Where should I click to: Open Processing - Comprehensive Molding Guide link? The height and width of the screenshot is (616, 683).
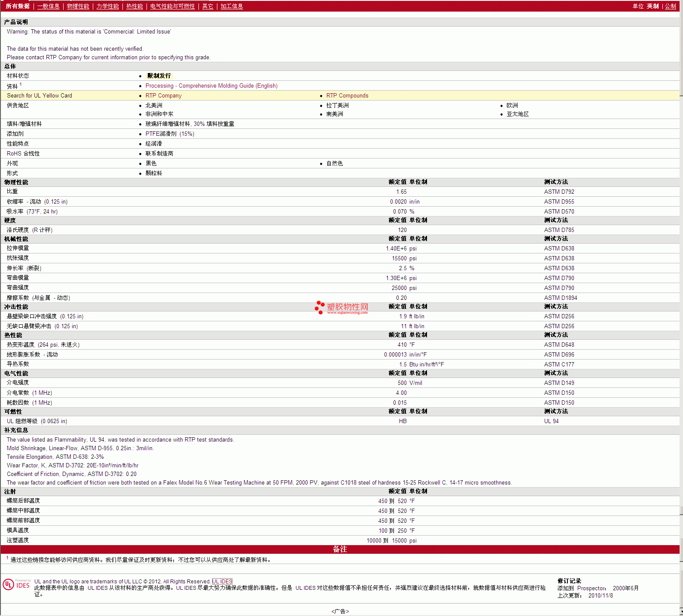tap(211, 86)
